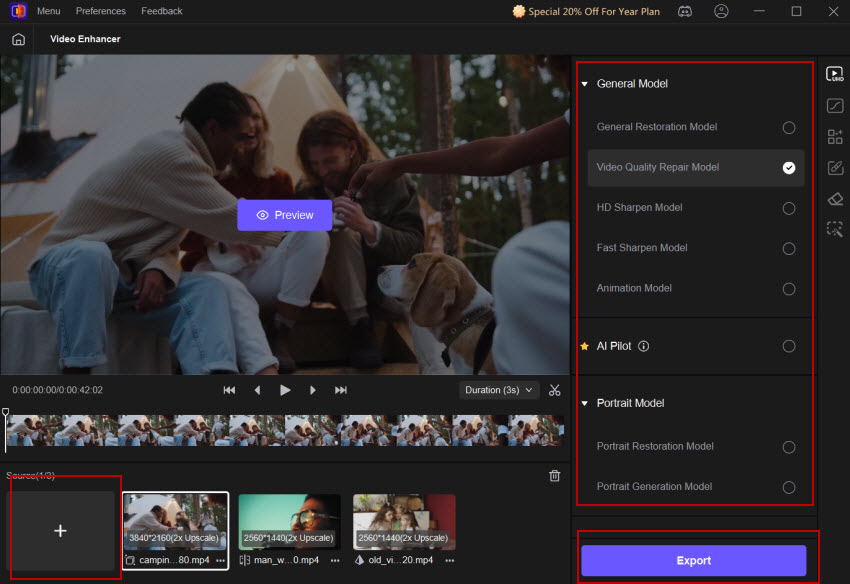Open options for campin...80.mp4
This screenshot has width=850, height=584.
click(x=221, y=560)
